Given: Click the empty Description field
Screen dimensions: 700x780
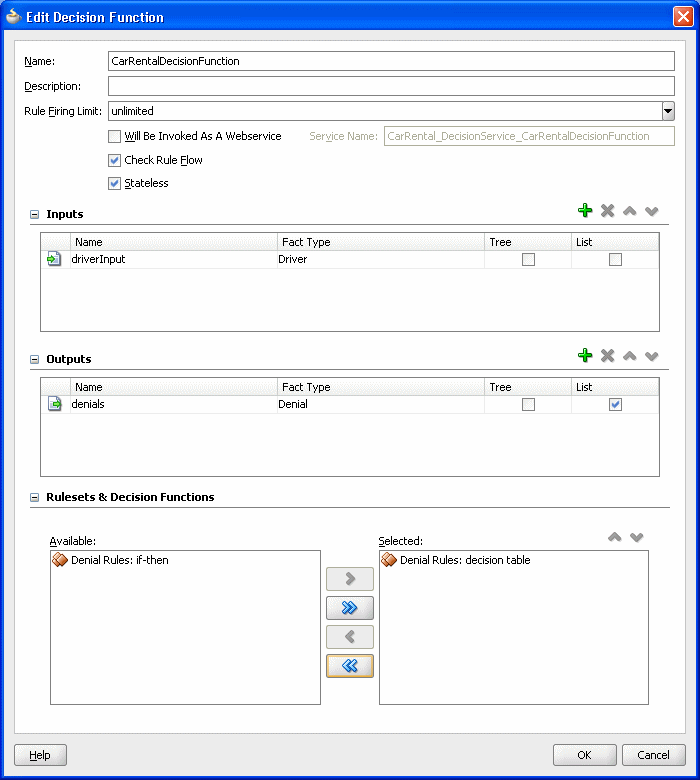Looking at the screenshot, I should tap(391, 86).
